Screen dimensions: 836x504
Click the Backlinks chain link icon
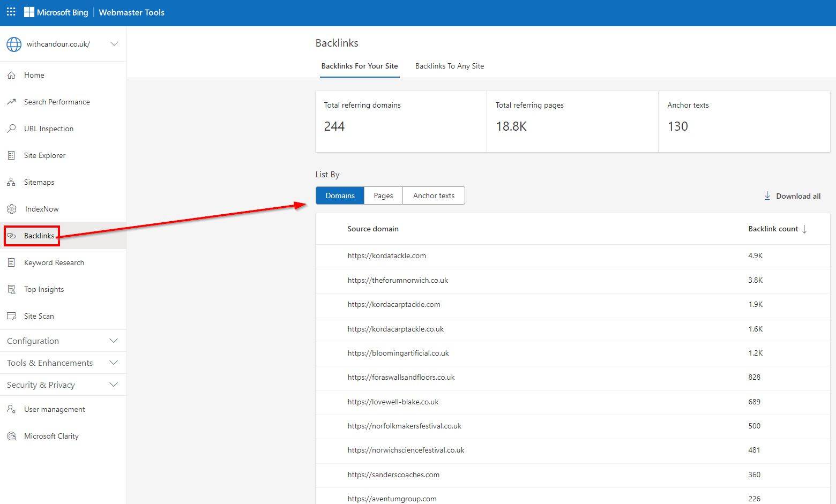click(11, 236)
